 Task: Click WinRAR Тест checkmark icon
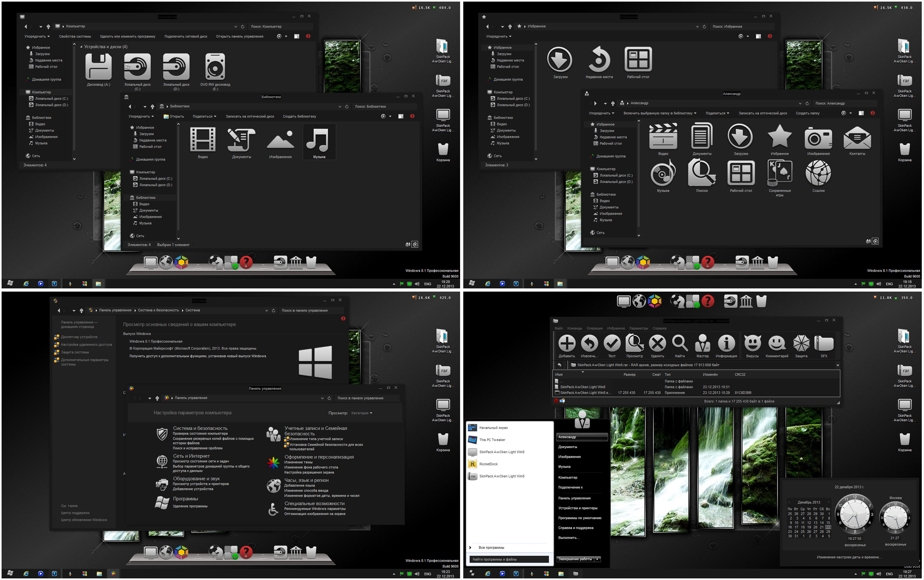(x=612, y=346)
